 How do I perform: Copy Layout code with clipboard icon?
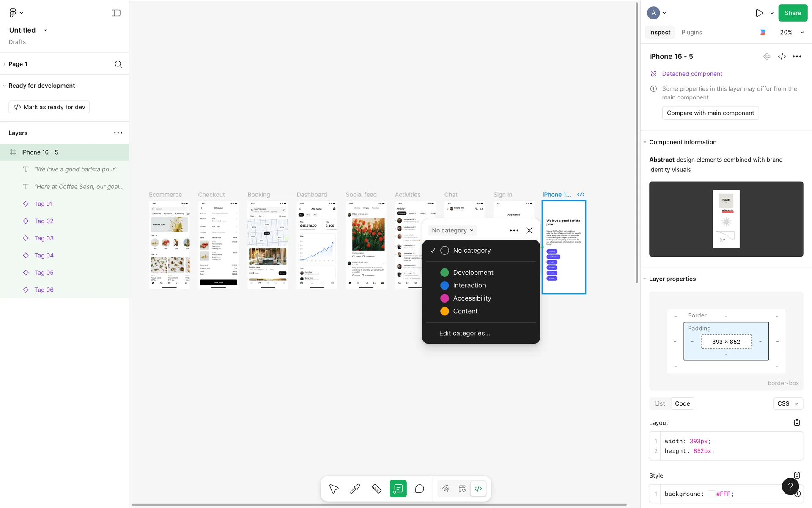pyautogui.click(x=797, y=422)
